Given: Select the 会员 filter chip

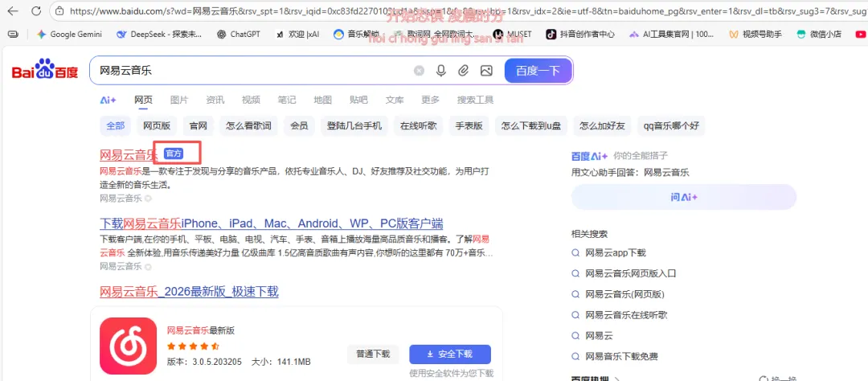Looking at the screenshot, I should coord(300,125).
